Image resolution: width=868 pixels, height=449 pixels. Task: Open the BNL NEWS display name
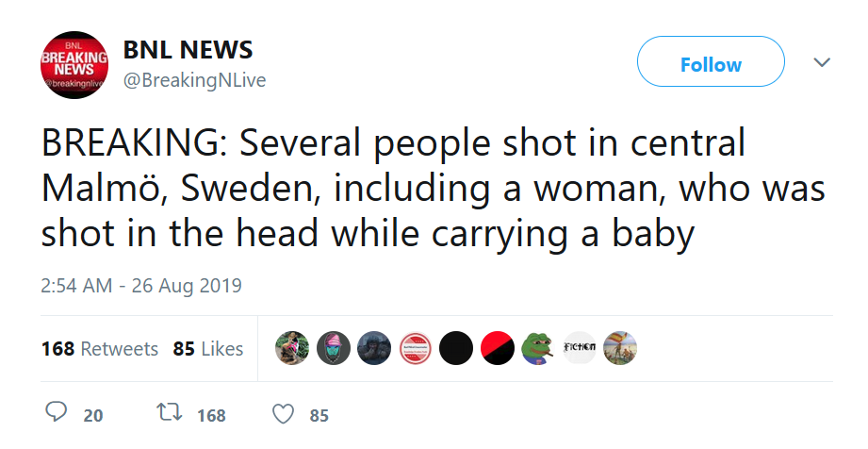coord(188,50)
